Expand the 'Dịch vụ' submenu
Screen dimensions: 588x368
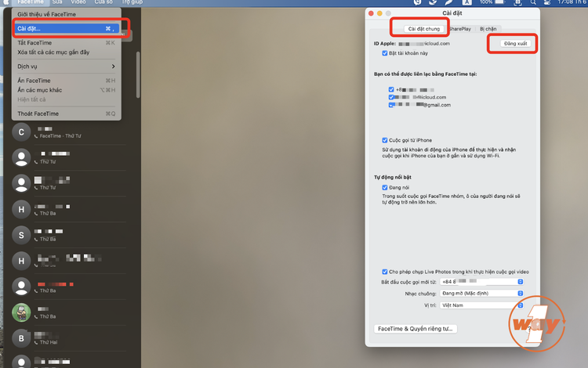[x=67, y=67]
